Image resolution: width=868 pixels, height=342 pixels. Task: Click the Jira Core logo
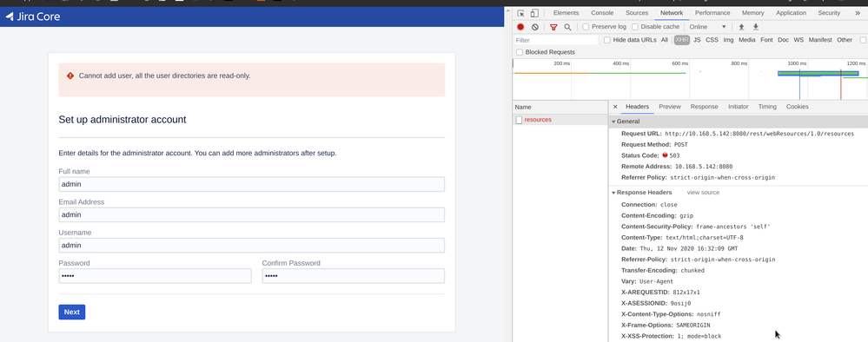click(x=33, y=16)
